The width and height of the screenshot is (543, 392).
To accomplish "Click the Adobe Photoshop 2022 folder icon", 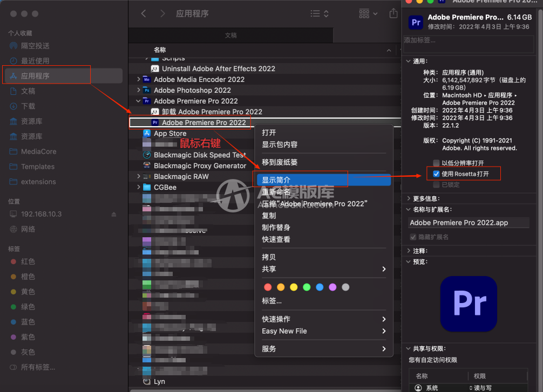I will pyautogui.click(x=146, y=90).
